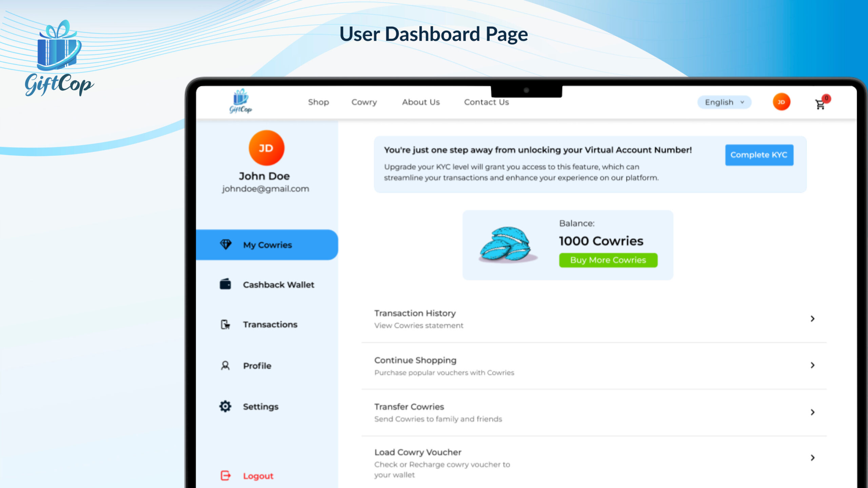Go to Transactions in the sidebar

[270, 324]
